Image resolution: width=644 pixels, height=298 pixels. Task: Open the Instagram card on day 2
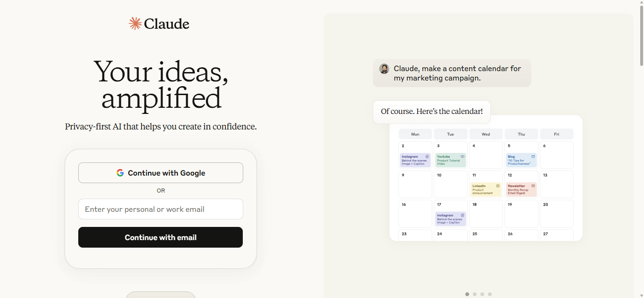(x=415, y=160)
